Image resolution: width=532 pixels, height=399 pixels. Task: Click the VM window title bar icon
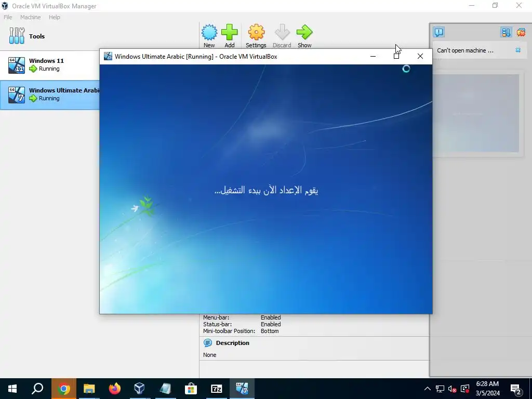tap(108, 56)
